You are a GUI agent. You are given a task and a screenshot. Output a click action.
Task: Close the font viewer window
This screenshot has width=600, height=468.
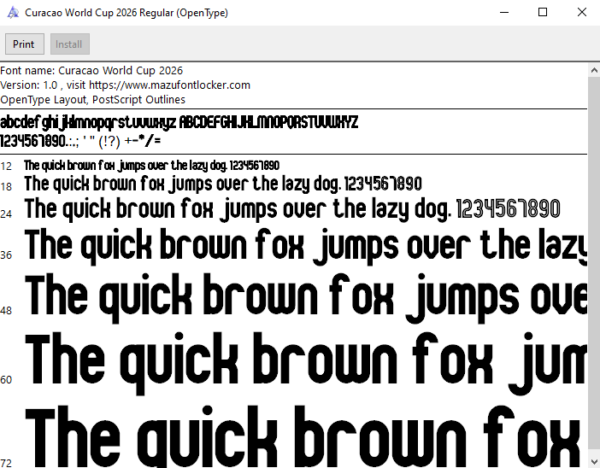tap(582, 12)
